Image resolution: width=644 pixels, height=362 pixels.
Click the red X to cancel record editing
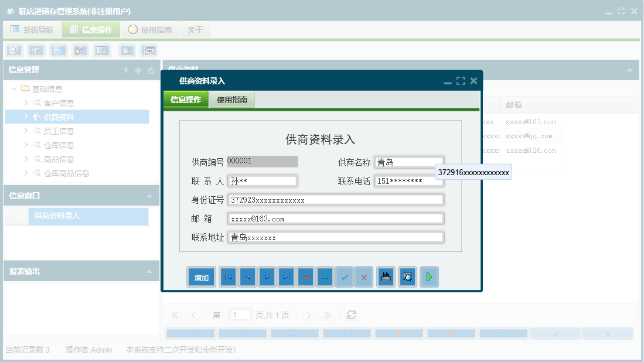pyautogui.click(x=364, y=276)
